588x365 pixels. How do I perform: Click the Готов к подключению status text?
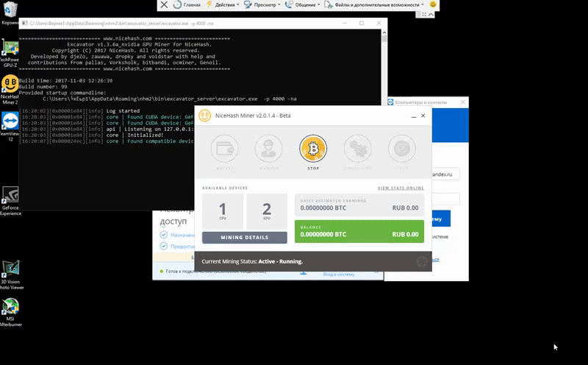[215, 271]
